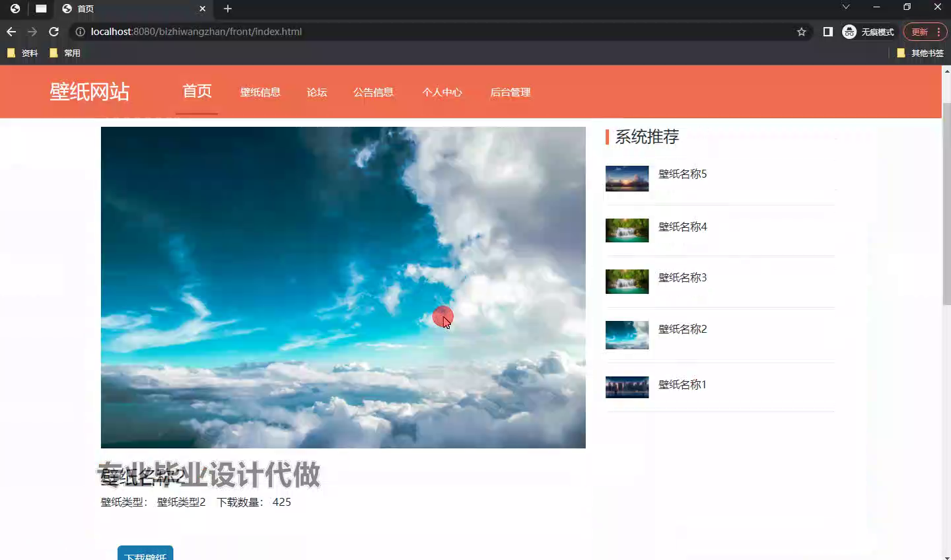Go back using the browser back arrow
951x560 pixels.
(11, 32)
